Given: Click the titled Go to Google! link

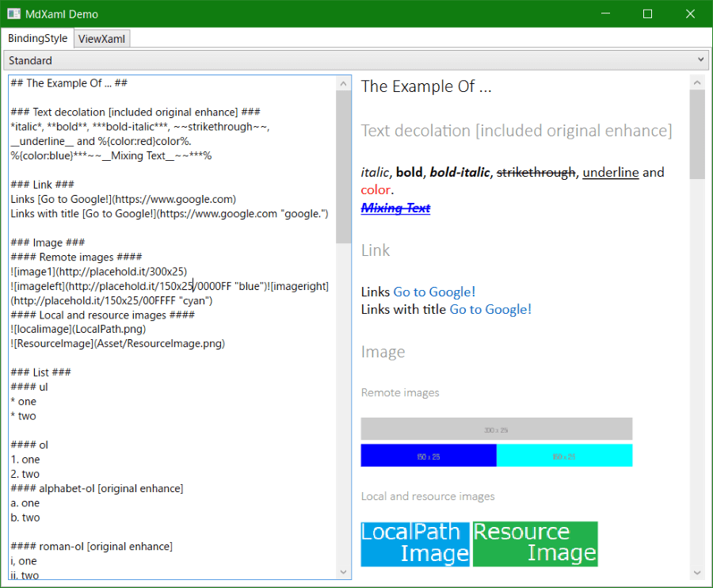Looking at the screenshot, I should click(490, 310).
